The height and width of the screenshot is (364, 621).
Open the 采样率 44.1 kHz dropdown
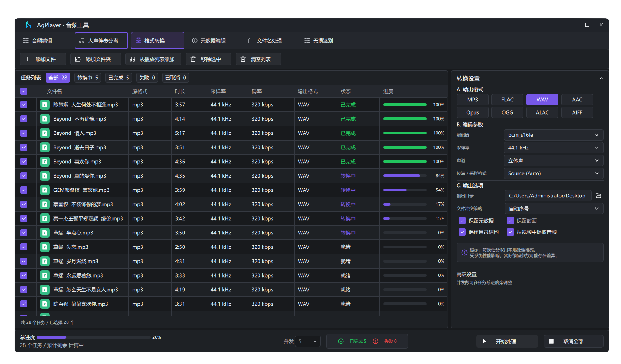tap(553, 148)
